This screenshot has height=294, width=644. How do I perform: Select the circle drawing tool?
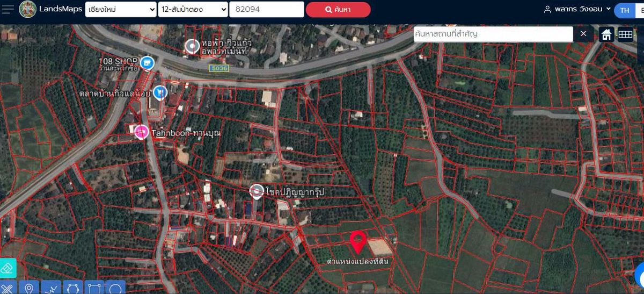(115, 288)
